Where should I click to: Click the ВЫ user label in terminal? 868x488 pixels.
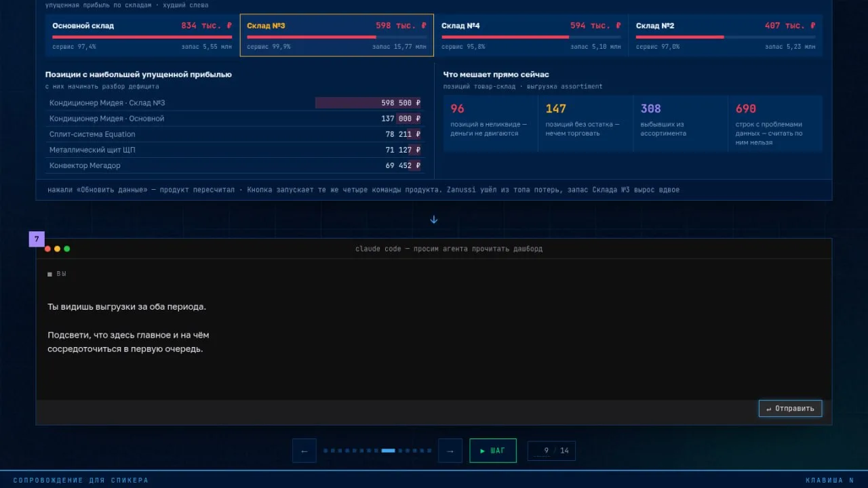pyautogui.click(x=62, y=274)
